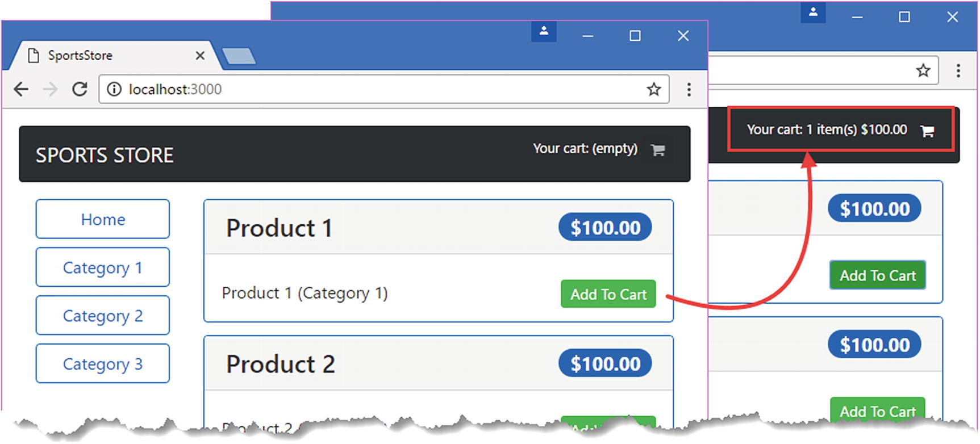
Task: Open the front browser's three-dot menu
Action: coord(689,89)
